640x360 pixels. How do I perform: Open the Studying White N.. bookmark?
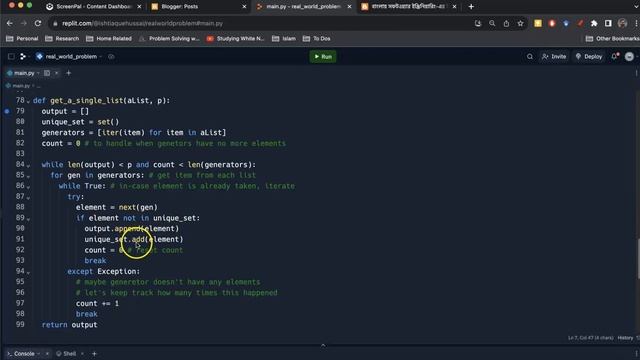236,38
